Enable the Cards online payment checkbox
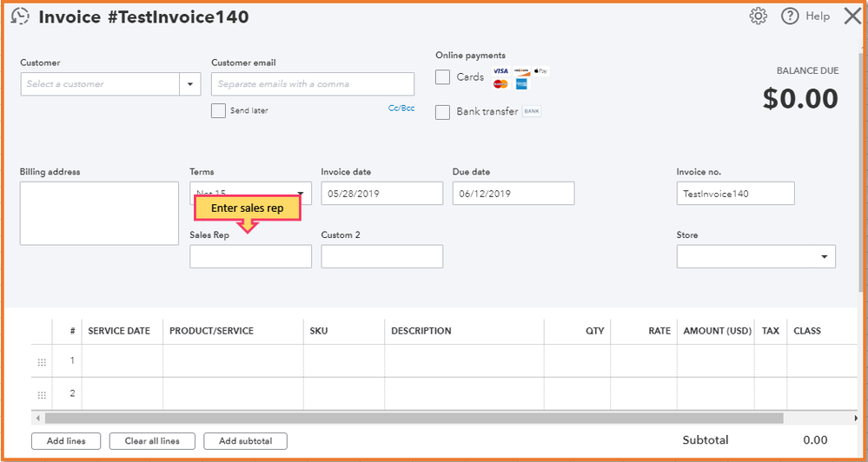The image size is (868, 462). coord(443,77)
